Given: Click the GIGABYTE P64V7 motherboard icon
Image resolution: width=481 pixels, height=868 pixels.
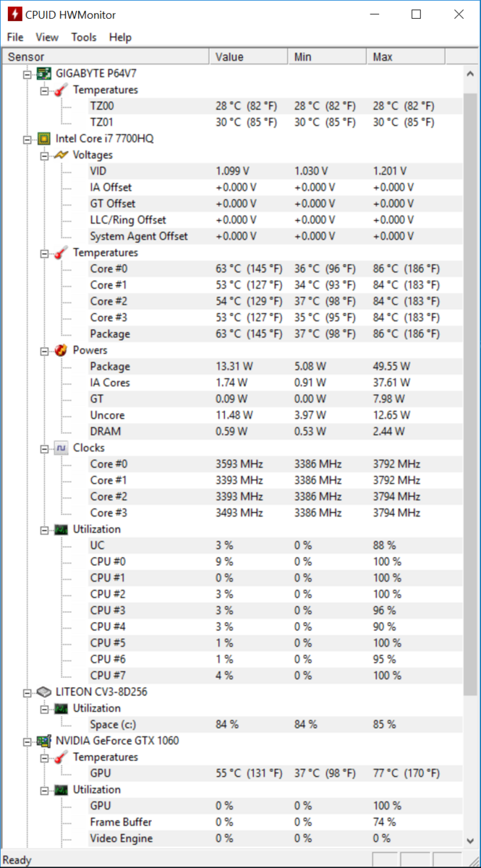Looking at the screenshot, I should (45, 73).
